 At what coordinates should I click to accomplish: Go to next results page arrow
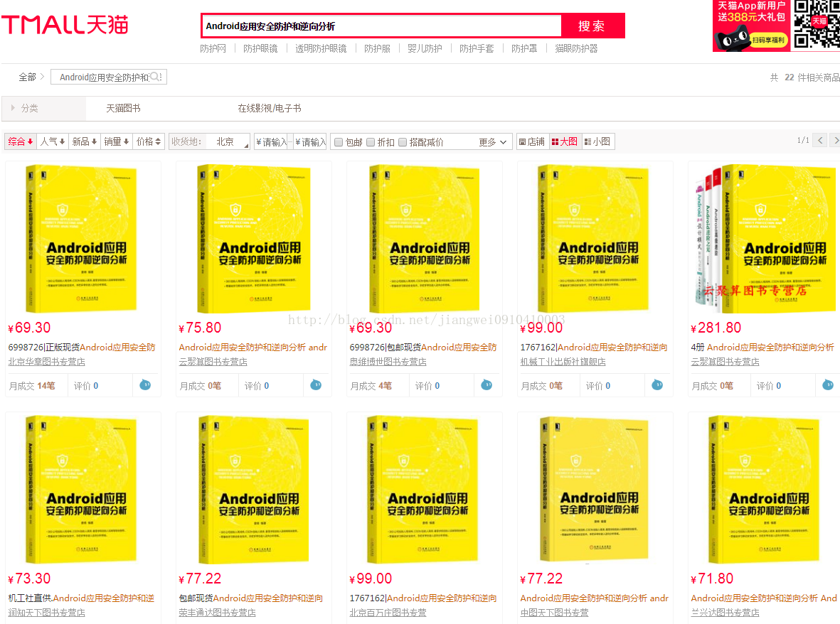[836, 140]
